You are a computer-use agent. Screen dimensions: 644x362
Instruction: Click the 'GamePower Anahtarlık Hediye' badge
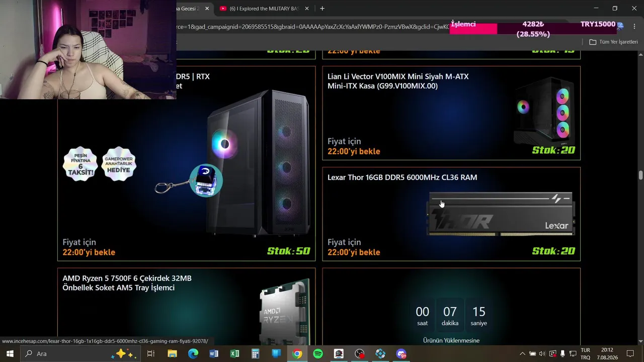click(x=119, y=164)
